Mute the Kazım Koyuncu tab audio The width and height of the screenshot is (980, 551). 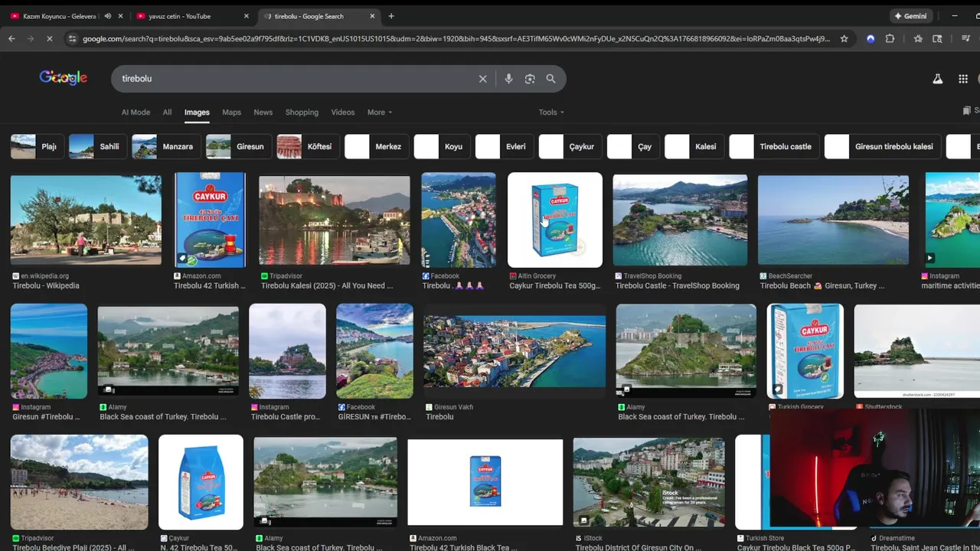point(107,16)
